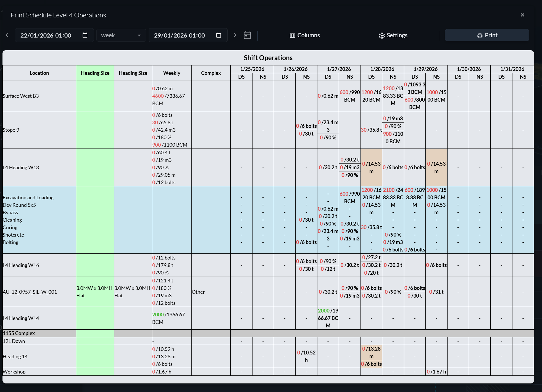
Task: Open the Columns chooser
Action: click(x=305, y=35)
